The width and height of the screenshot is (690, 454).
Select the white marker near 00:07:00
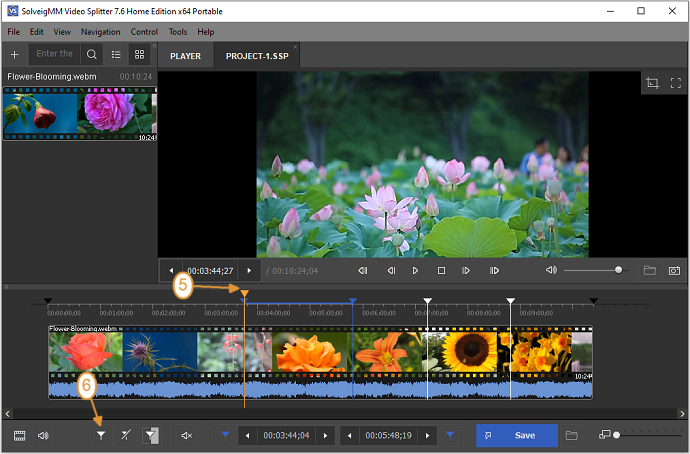(427, 301)
